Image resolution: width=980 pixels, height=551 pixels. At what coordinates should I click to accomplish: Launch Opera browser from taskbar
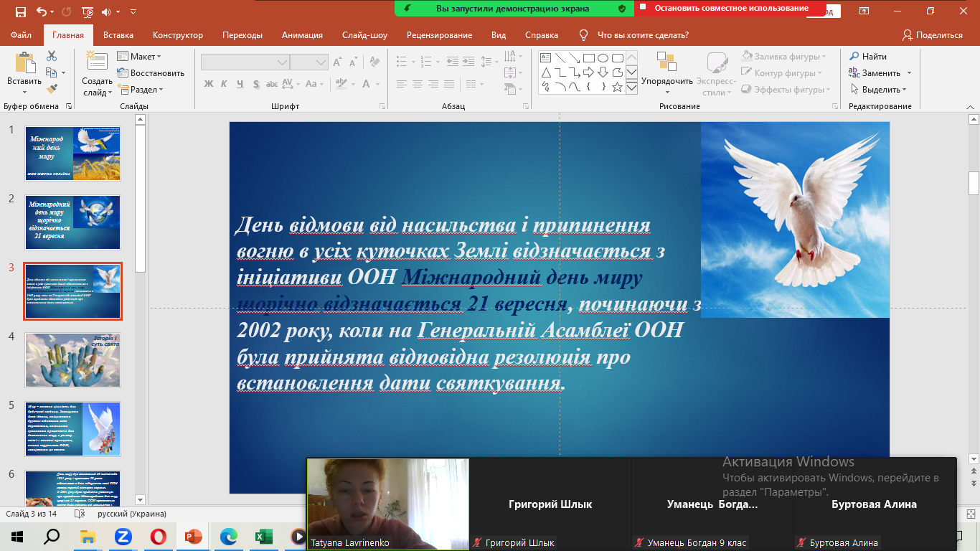tap(158, 536)
